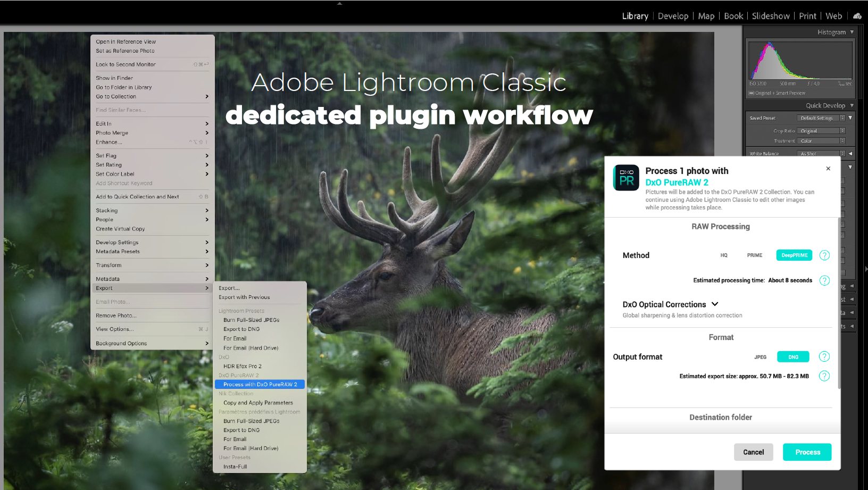Open the Background Options submenu
868x490 pixels.
coord(152,344)
